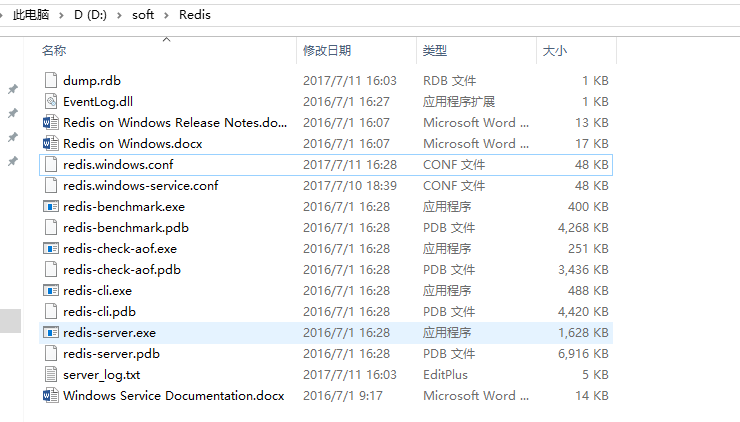740x422 pixels.
Task: Select the dump.rdb file name
Action: 92,81
